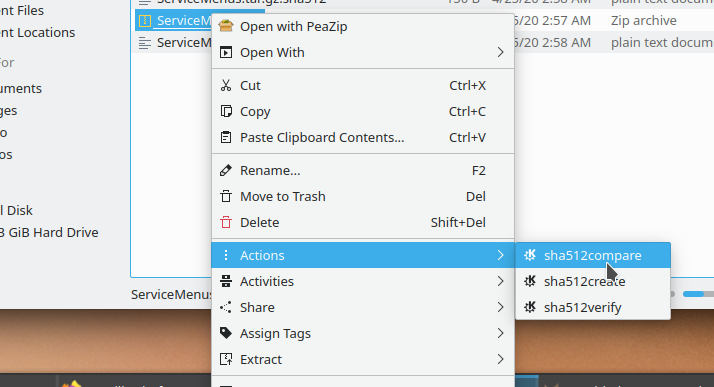Click the Assign Tags tag icon

(x=226, y=333)
